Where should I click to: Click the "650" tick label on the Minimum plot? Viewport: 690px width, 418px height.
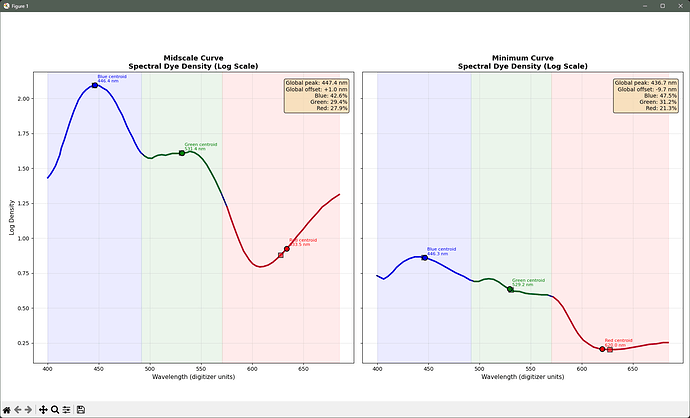pyautogui.click(x=633, y=369)
